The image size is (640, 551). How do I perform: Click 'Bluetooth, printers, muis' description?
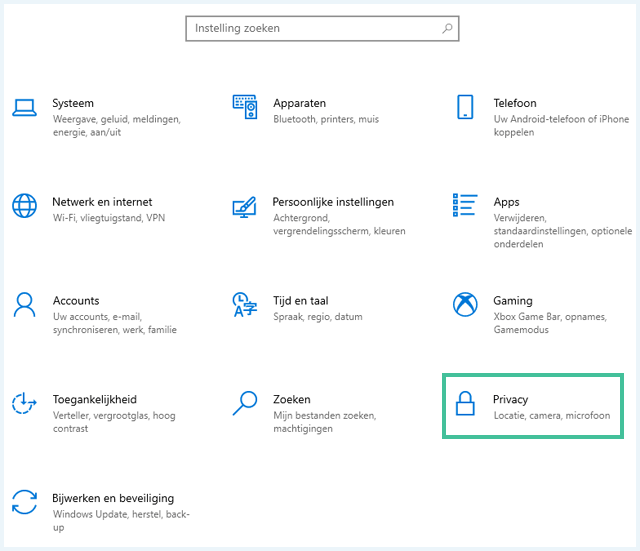click(x=326, y=119)
